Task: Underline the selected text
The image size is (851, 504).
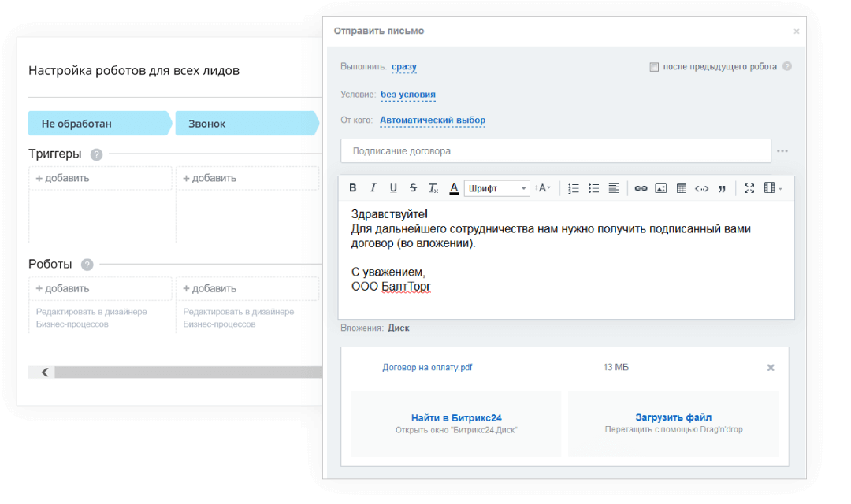Action: pyautogui.click(x=393, y=187)
